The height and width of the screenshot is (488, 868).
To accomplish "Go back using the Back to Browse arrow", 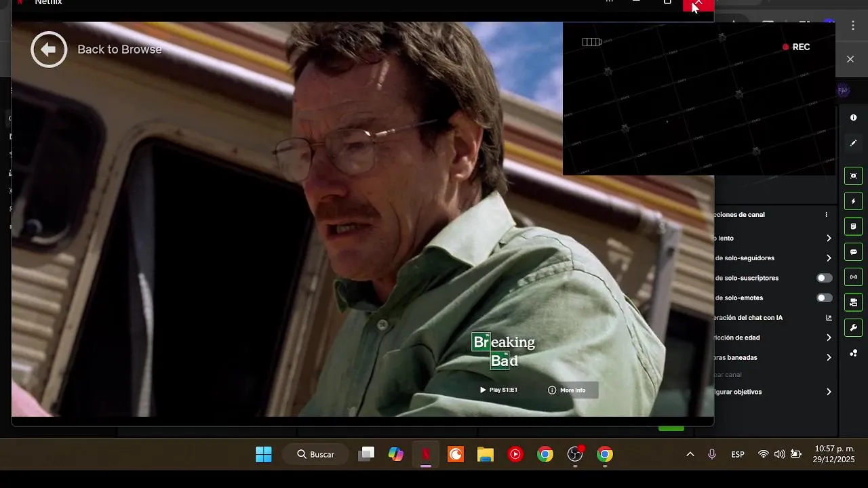I will (x=49, y=49).
